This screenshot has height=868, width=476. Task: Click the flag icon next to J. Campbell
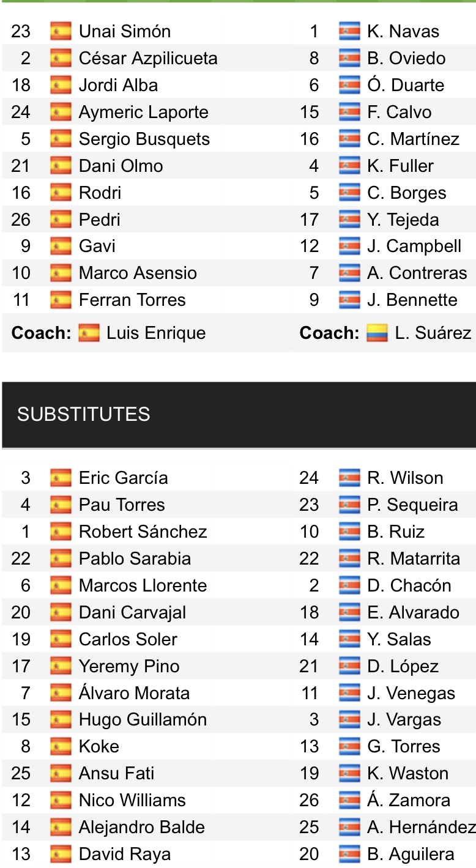(x=349, y=247)
